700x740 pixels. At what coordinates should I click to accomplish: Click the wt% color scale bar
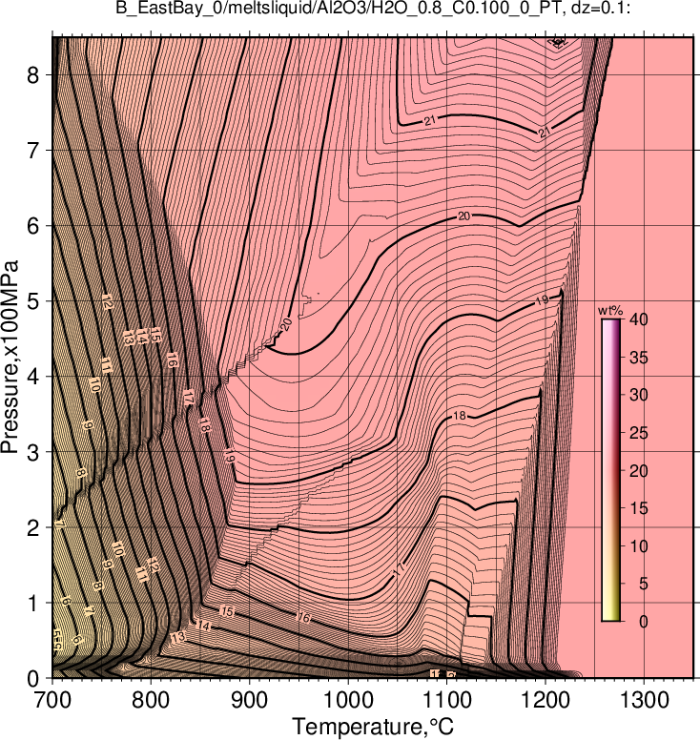pos(610,470)
